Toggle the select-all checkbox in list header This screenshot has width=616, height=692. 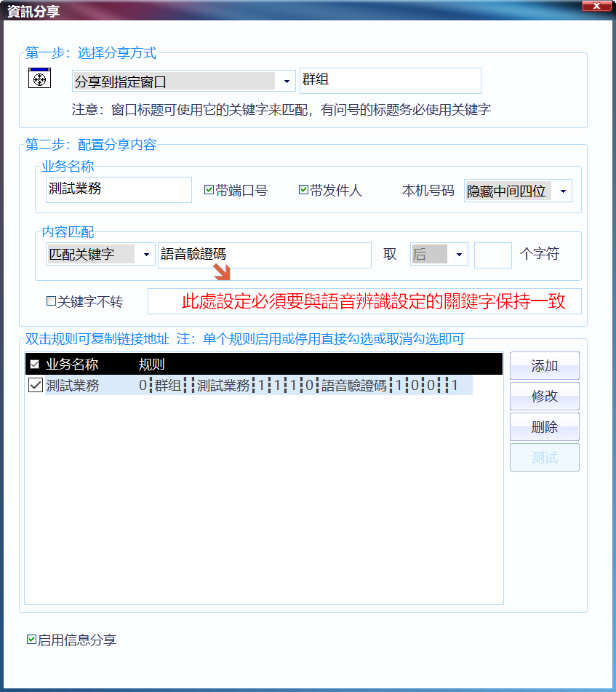coord(35,365)
